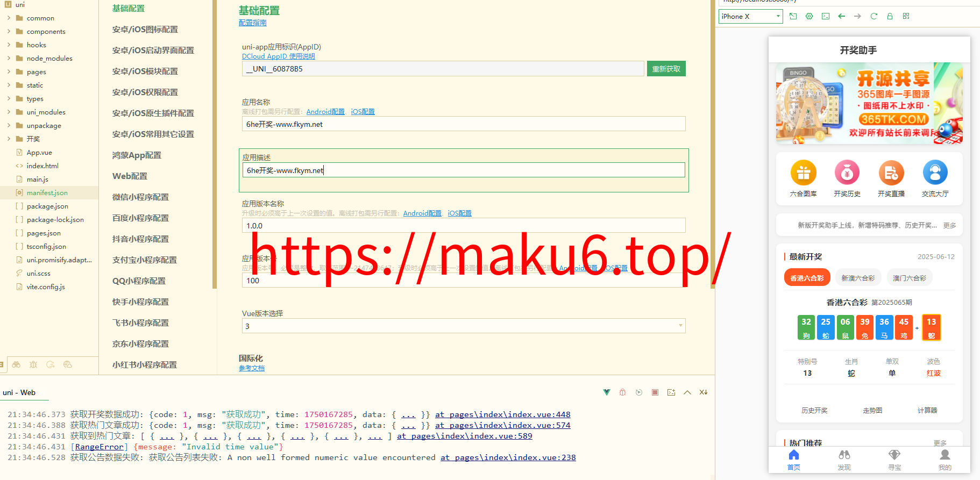The image size is (980, 480).
Task: Tap 历史开奖 in the phone preview
Action: (814, 410)
